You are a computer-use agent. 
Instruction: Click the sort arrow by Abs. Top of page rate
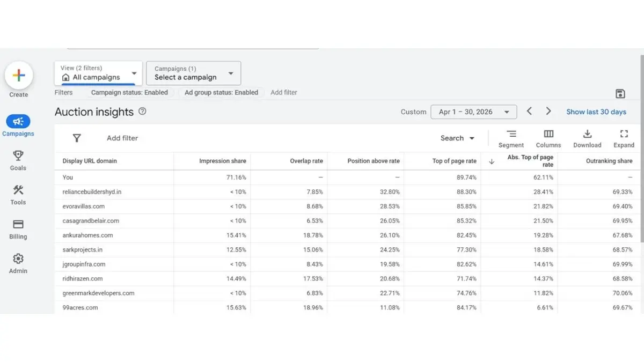coord(492,161)
